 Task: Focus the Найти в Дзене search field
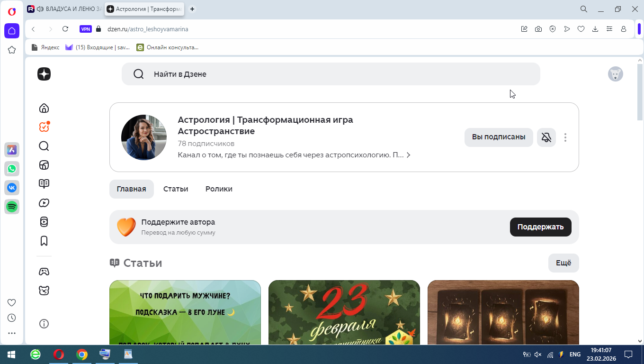tap(331, 74)
